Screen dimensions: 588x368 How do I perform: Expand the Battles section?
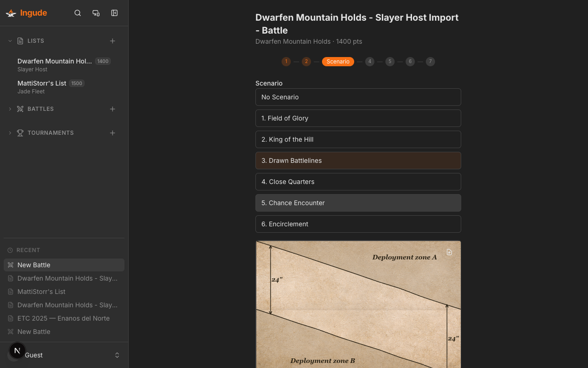pyautogui.click(x=10, y=109)
